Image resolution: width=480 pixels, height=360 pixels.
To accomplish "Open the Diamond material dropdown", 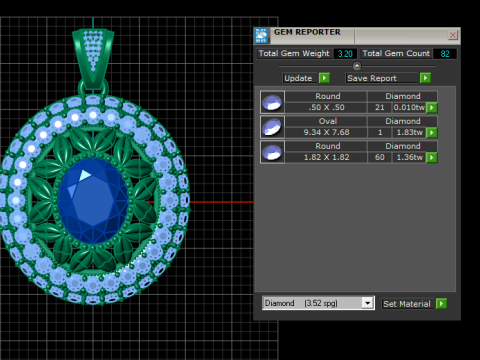I will [x=367, y=303].
